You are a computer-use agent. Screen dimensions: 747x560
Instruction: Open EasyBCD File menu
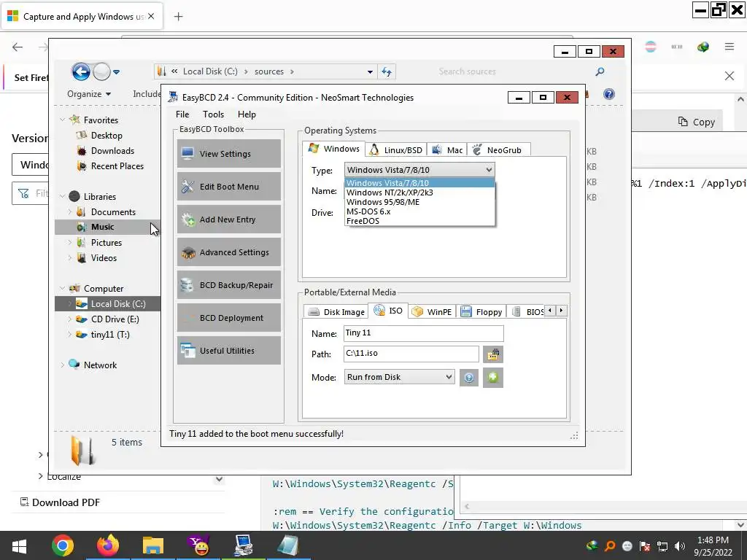tap(182, 114)
